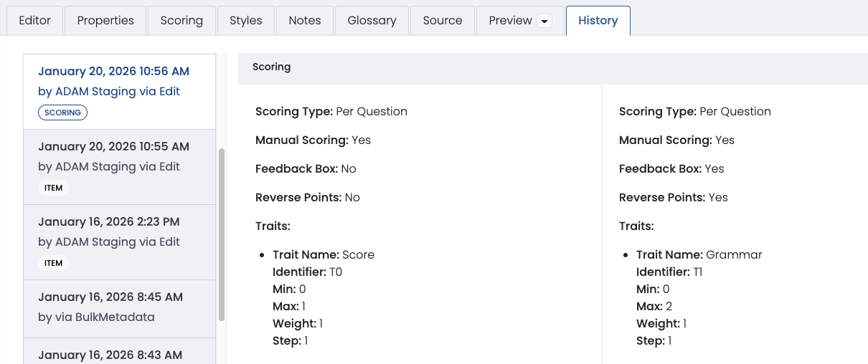Select the Styles tab
The image size is (868, 364).
click(246, 21)
